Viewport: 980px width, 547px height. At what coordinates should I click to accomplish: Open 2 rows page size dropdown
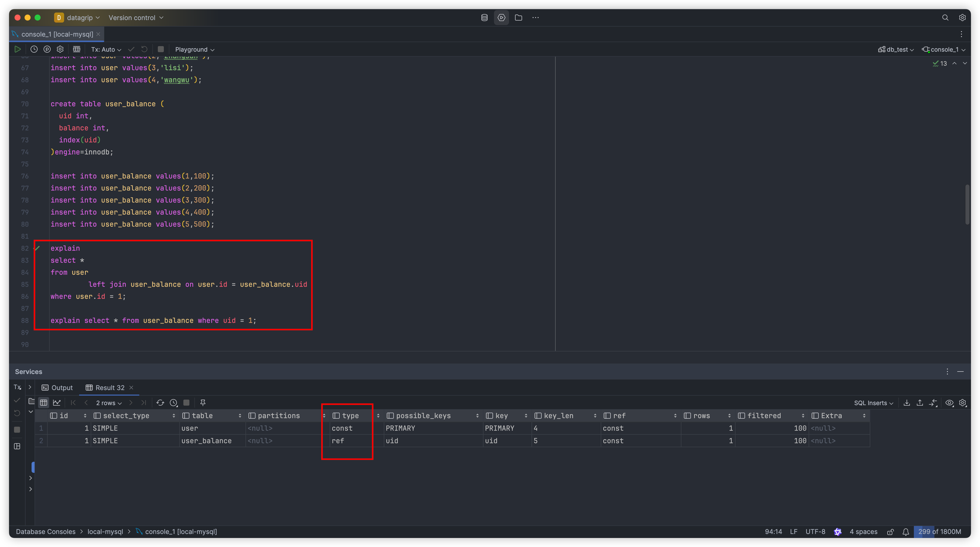(109, 403)
